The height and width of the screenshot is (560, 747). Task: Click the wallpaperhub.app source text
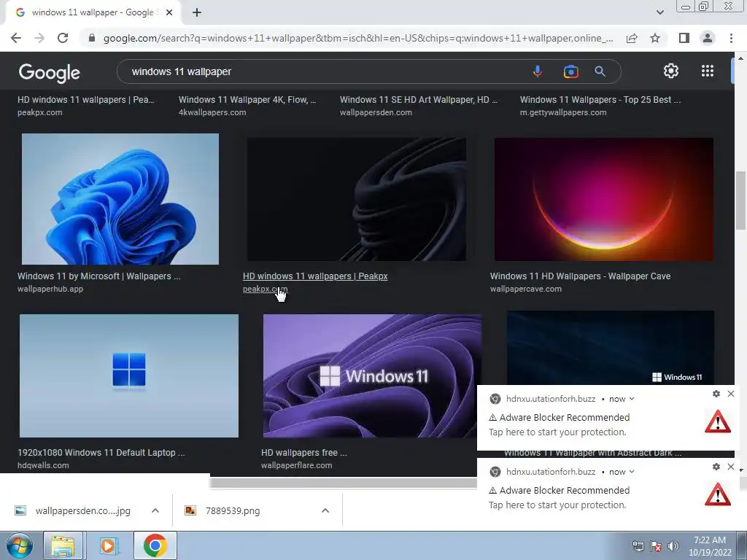point(50,289)
